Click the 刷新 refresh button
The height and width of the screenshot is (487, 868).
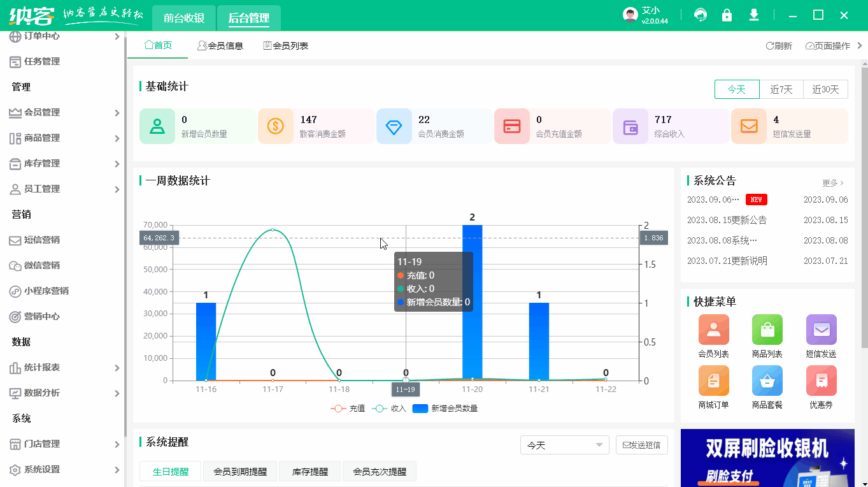point(778,45)
